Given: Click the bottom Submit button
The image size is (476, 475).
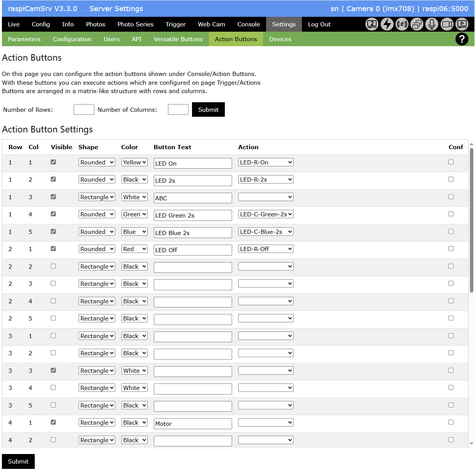Looking at the screenshot, I should [x=18, y=462].
